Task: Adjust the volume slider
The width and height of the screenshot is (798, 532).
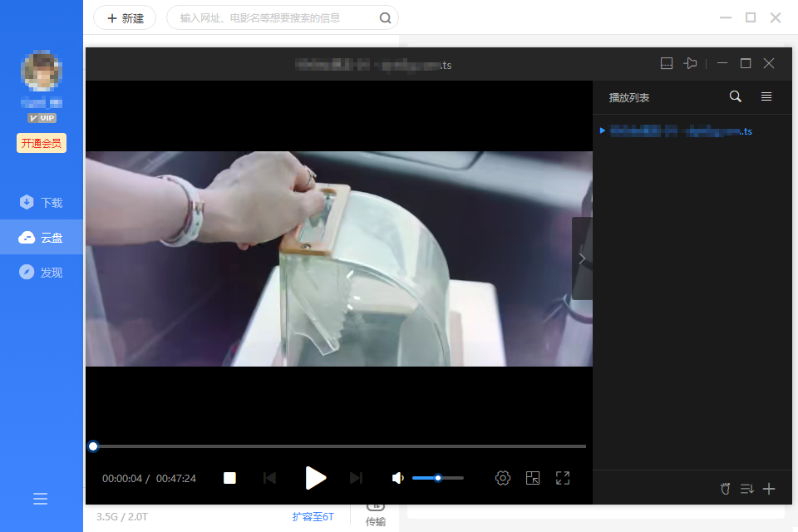Action: tap(437, 478)
